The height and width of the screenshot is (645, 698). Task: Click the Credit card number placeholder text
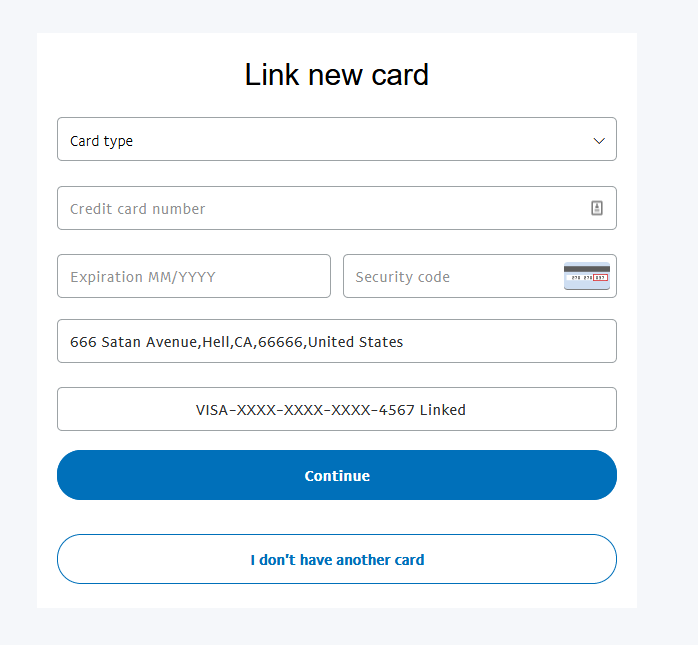pyautogui.click(x=138, y=209)
